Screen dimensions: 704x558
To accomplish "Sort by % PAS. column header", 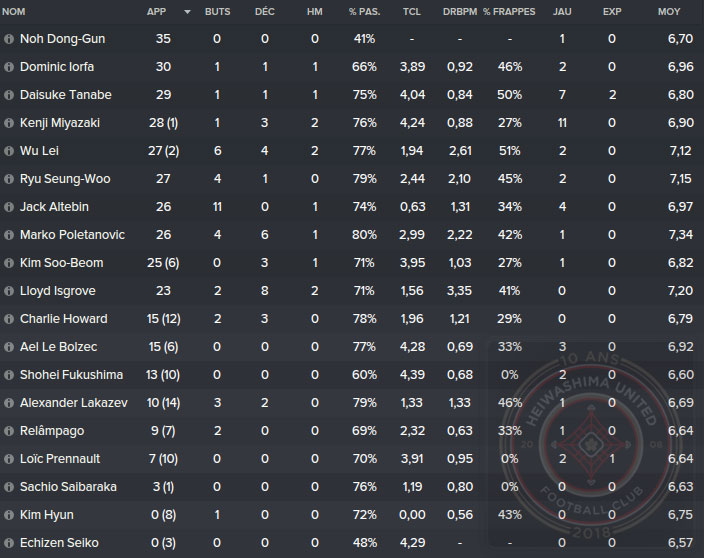I will click(x=363, y=11).
